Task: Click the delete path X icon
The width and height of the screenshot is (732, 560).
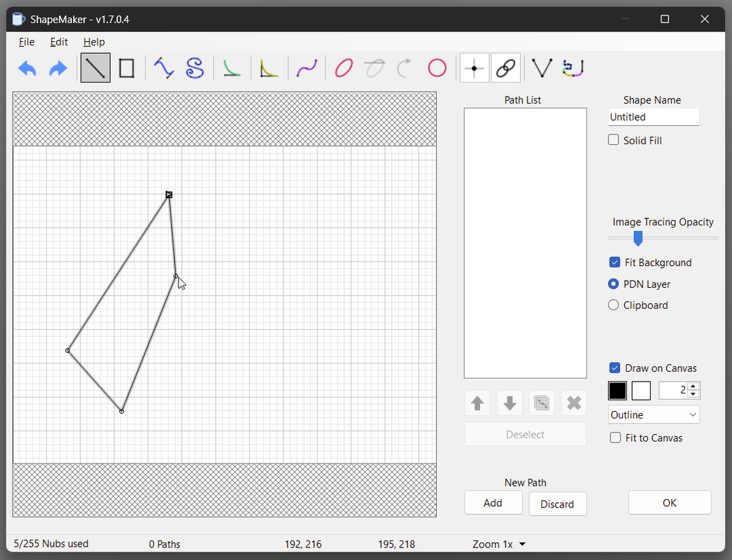Action: (574, 402)
